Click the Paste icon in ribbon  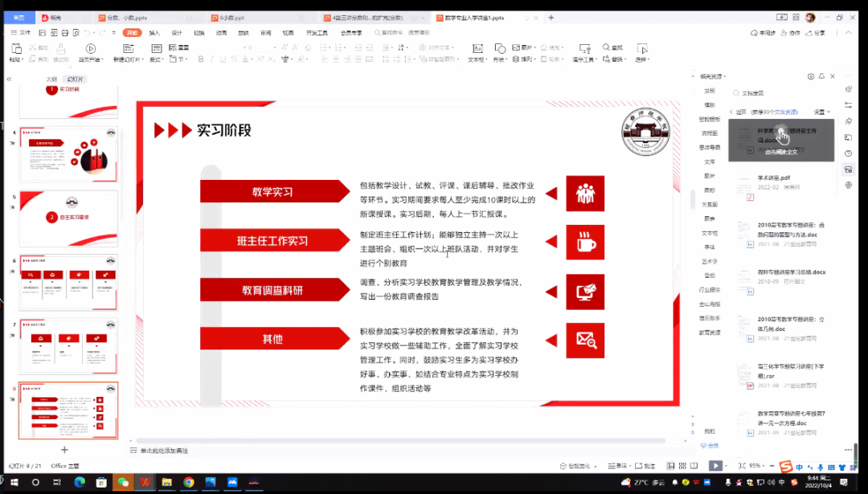click(x=14, y=51)
